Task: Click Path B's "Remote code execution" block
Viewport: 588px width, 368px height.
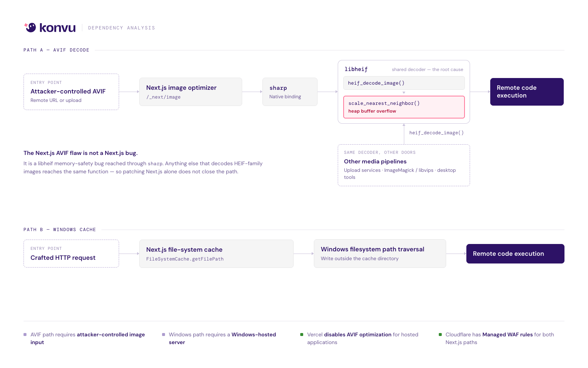Action: 515,254
